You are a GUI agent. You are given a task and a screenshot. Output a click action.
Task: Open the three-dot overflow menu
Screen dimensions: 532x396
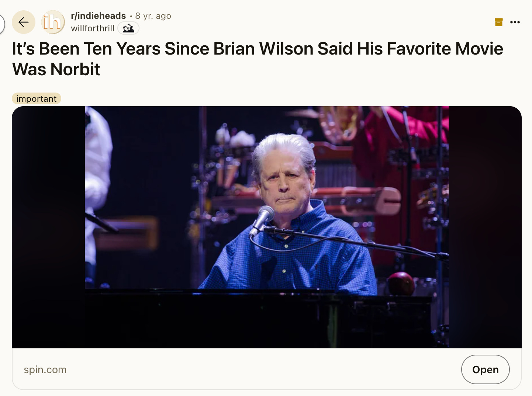[x=515, y=22]
